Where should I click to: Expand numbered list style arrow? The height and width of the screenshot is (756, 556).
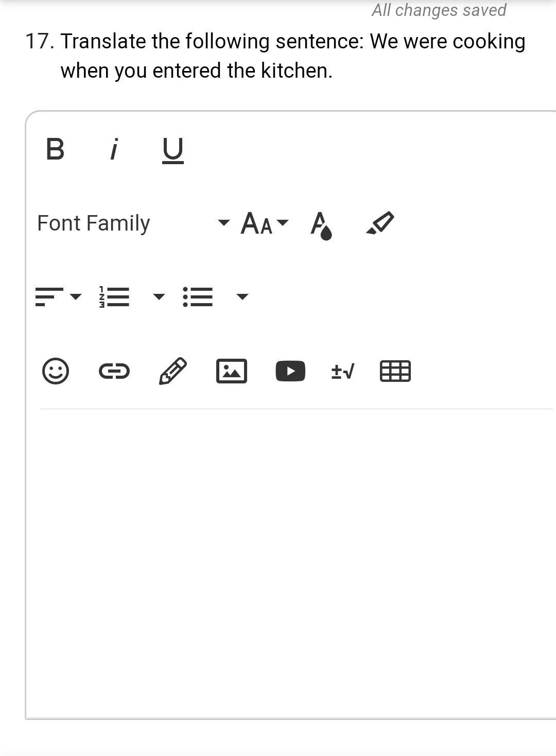coord(159,296)
